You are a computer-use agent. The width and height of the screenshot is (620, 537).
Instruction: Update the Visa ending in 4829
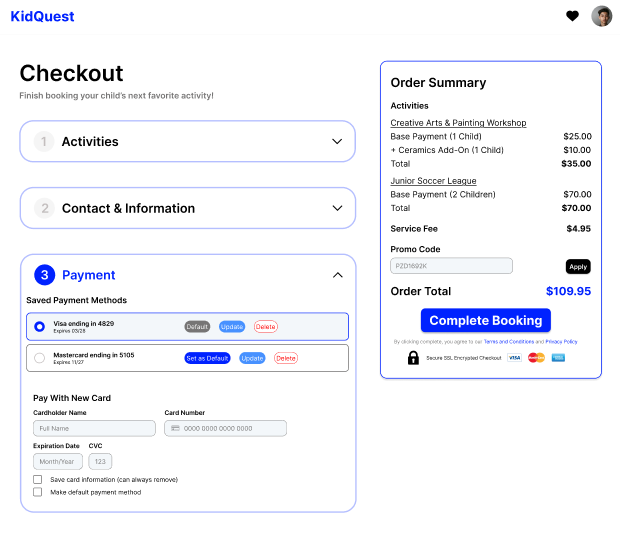pyautogui.click(x=232, y=327)
